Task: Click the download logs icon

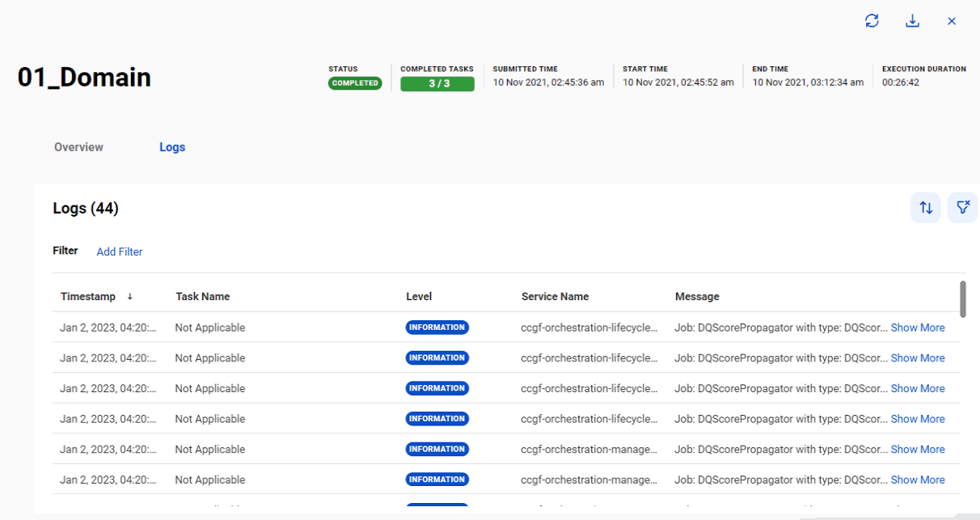Action: [912, 21]
